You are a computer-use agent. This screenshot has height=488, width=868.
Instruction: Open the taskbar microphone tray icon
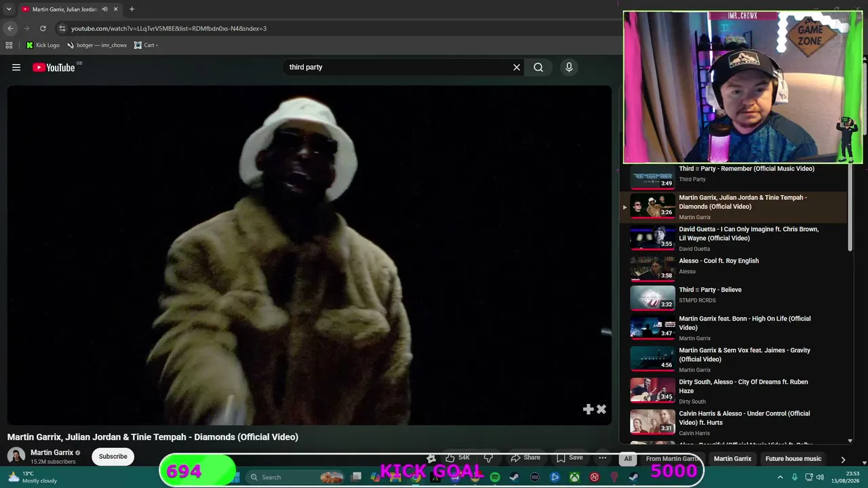coord(795,477)
